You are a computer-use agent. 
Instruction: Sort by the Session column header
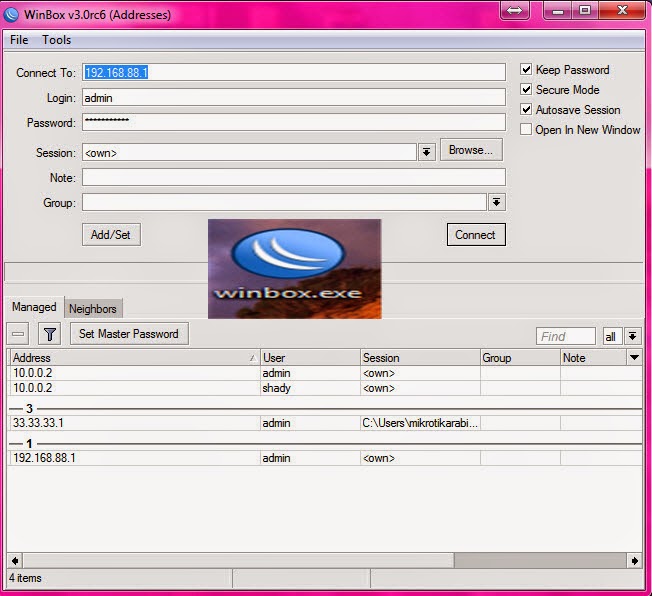coord(420,358)
